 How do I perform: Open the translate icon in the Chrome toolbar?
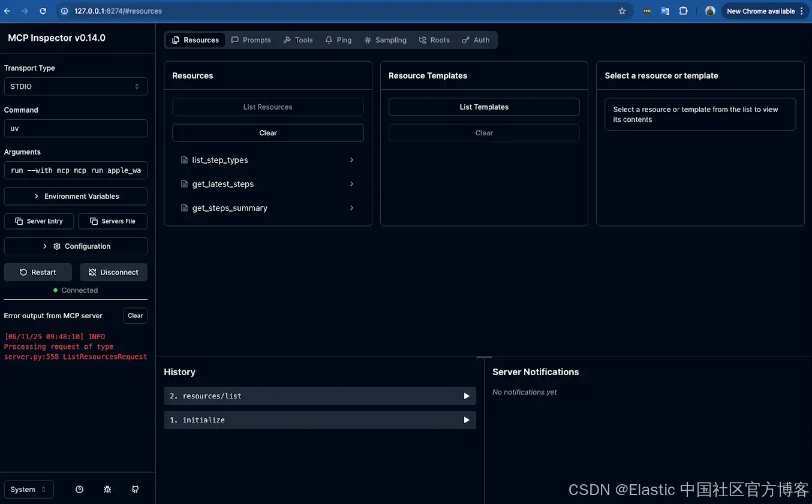(665, 11)
